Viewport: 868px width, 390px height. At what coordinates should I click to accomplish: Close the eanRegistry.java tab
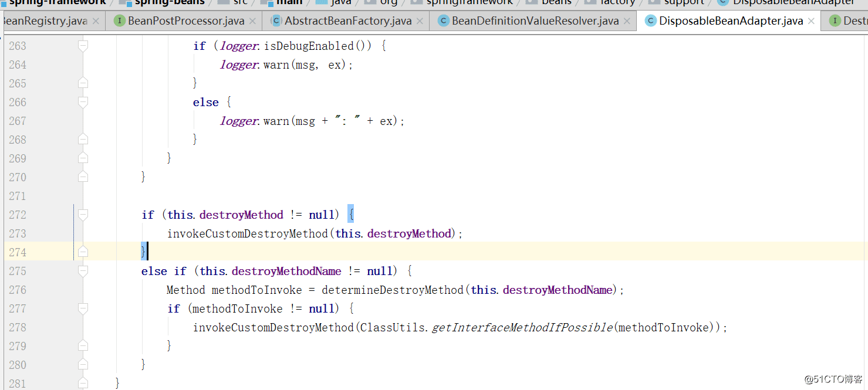tap(96, 21)
